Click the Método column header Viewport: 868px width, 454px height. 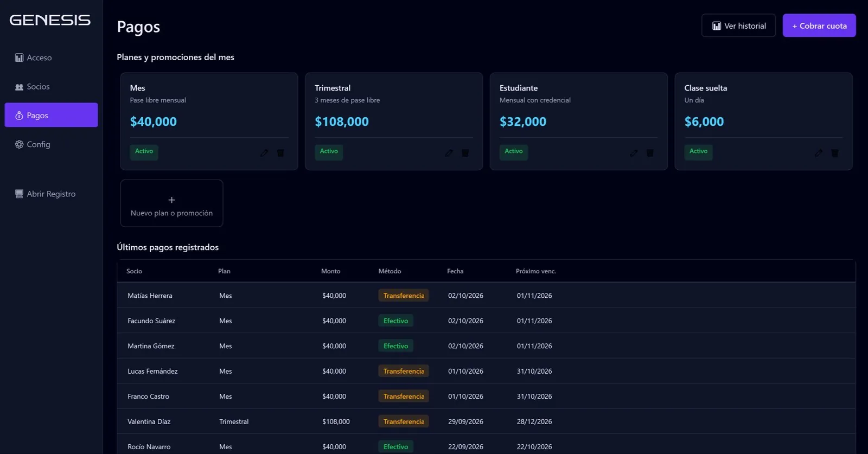[x=390, y=271]
